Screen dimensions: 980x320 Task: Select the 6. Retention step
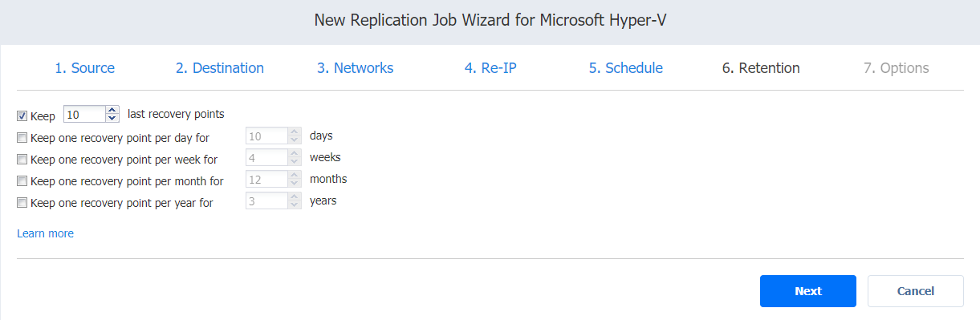coord(761,68)
